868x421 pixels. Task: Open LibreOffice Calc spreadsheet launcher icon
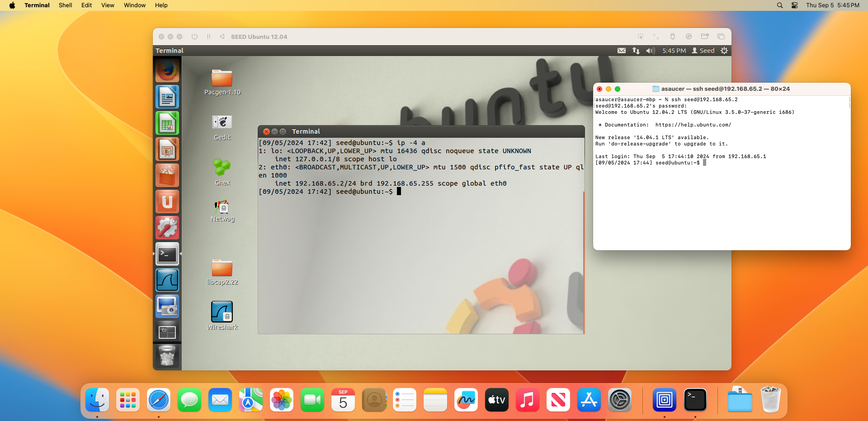point(167,123)
